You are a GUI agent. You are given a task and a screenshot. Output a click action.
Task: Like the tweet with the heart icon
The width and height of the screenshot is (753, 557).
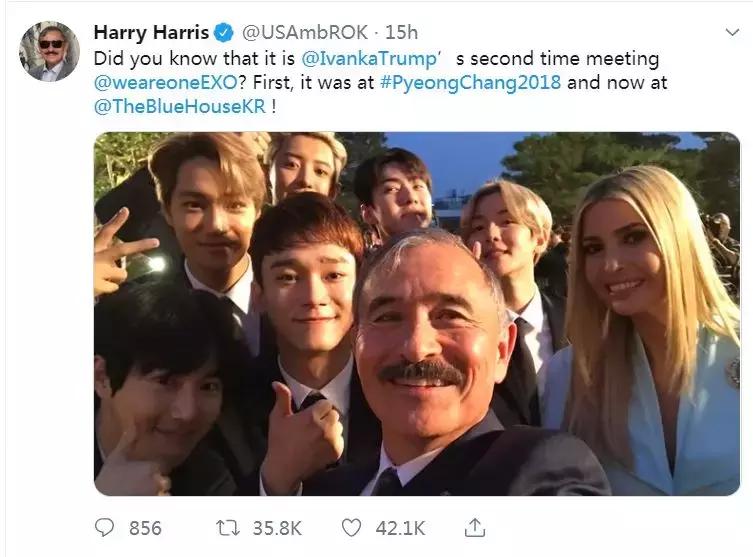(350, 526)
